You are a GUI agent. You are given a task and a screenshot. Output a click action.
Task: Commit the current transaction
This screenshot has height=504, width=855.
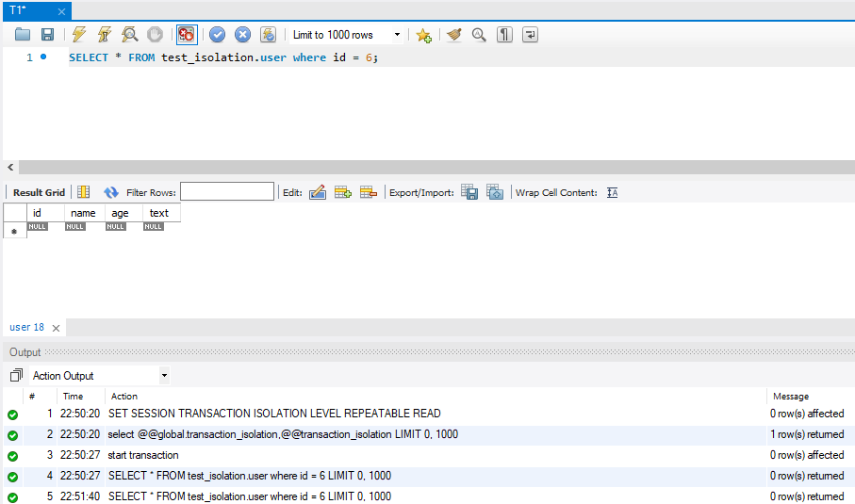(x=217, y=34)
